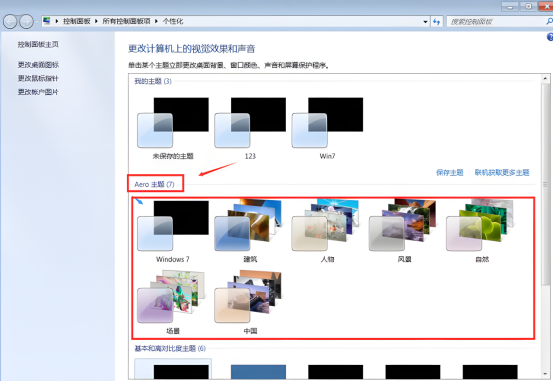Click the control panel search field
The image size is (553, 381).
pos(496,22)
